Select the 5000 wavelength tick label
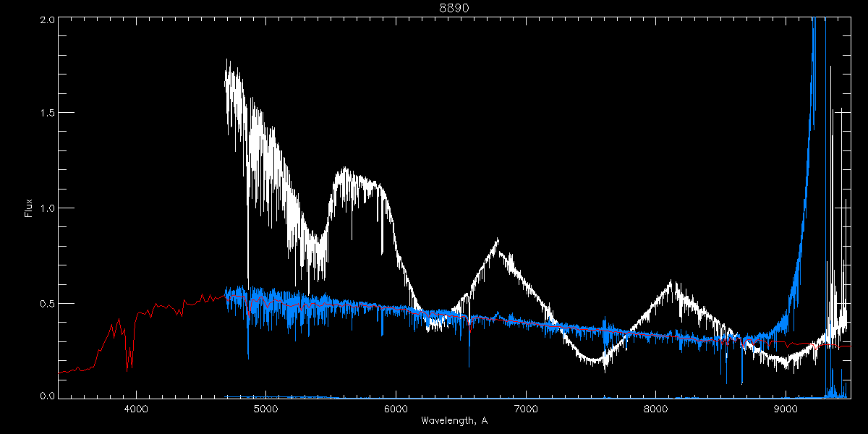 click(x=266, y=409)
